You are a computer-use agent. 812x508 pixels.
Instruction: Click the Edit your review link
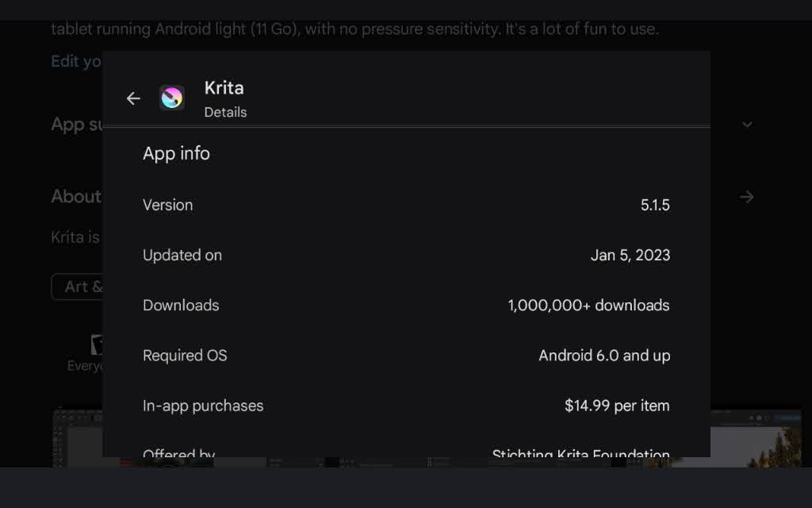tap(76, 61)
